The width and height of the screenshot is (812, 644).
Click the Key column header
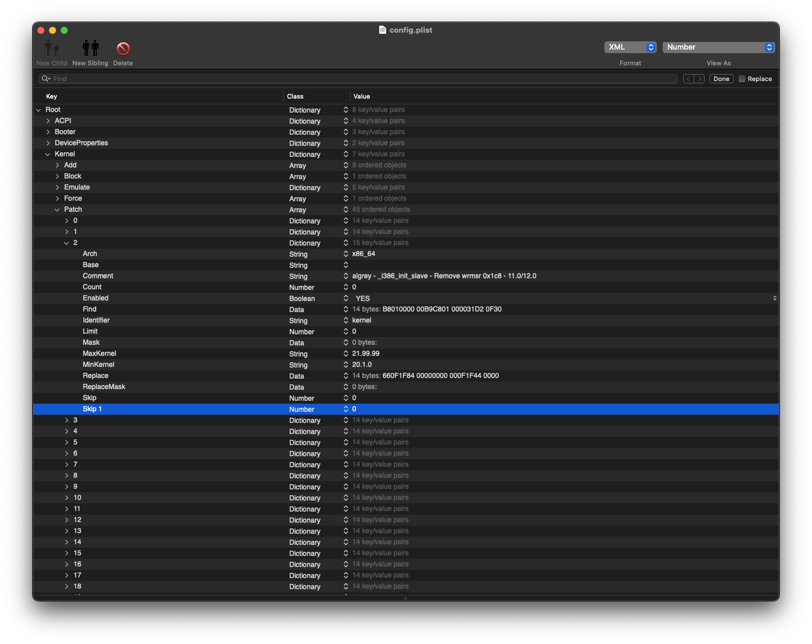(x=52, y=96)
